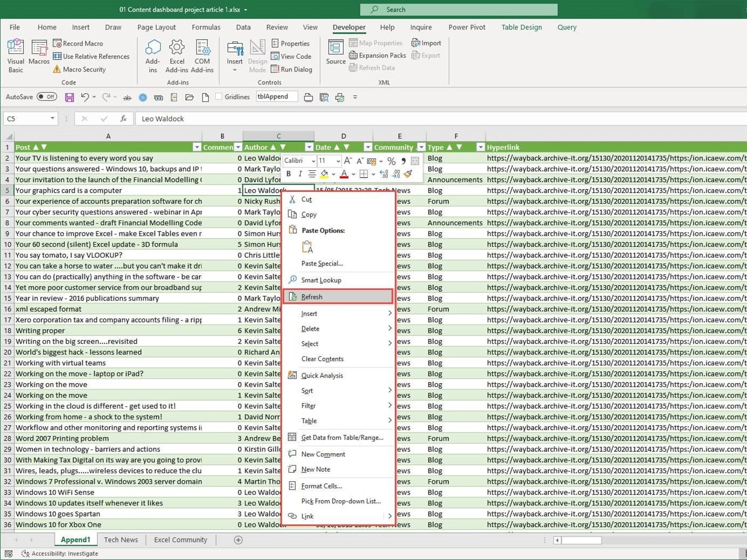The width and height of the screenshot is (747, 560).
Task: Click the Macros icon in ribbon
Action: [39, 52]
